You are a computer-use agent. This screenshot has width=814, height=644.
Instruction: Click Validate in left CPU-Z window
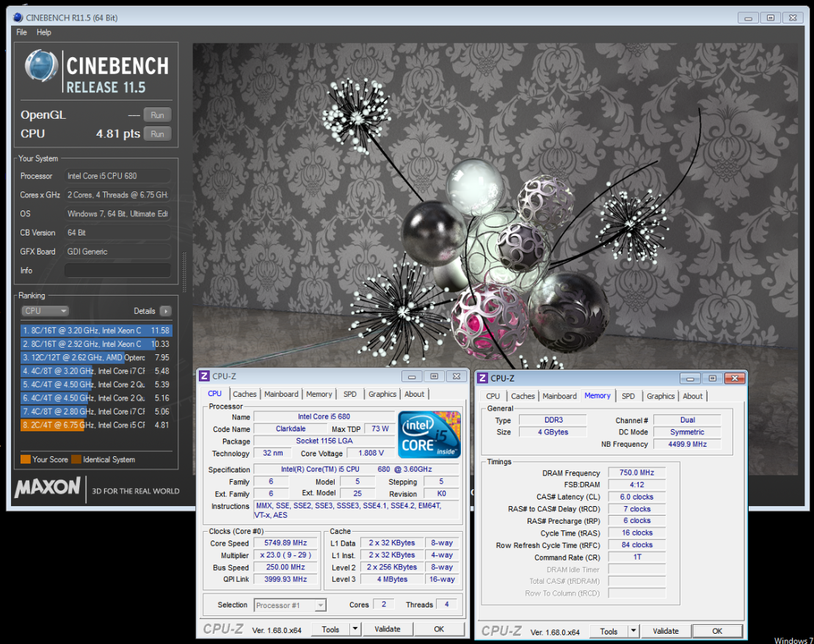[x=388, y=629]
